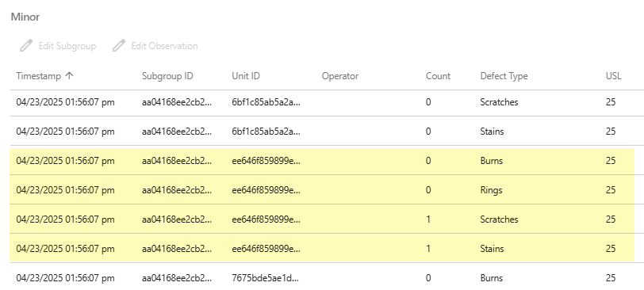Select Edit Observation button label
644x290 pixels.
click(164, 46)
